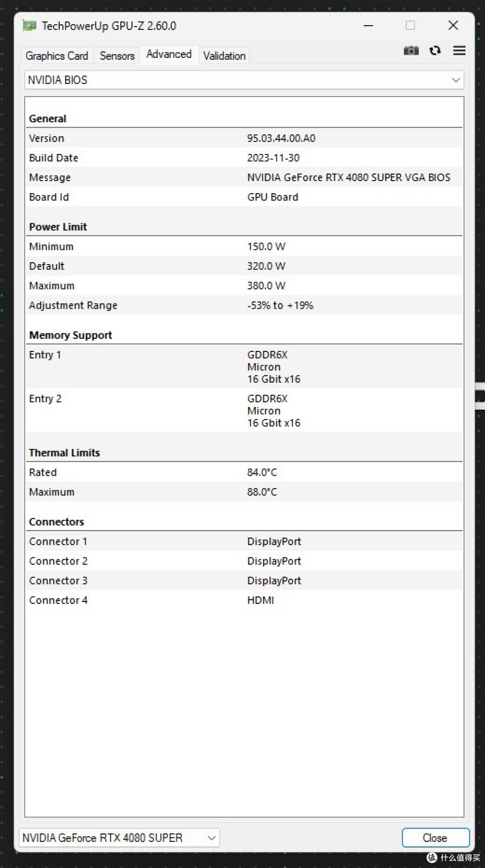Image resolution: width=485 pixels, height=868 pixels.
Task: Select the Maximum power limit row
Action: pyautogui.click(x=244, y=285)
